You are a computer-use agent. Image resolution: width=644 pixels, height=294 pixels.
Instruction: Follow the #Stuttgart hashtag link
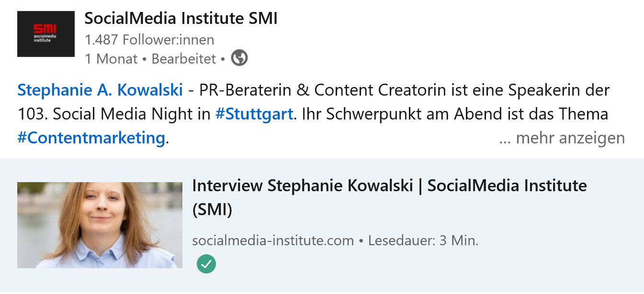[254, 114]
